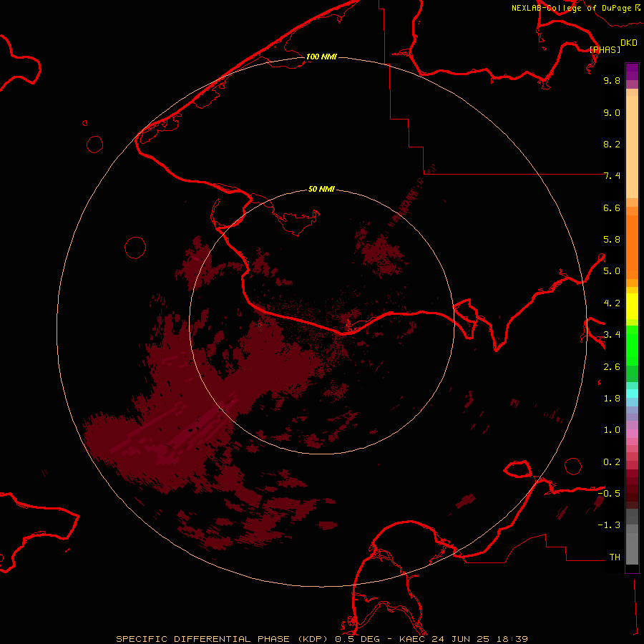Pick the large peach segment of color scale
644x644 pixels.
(632, 147)
